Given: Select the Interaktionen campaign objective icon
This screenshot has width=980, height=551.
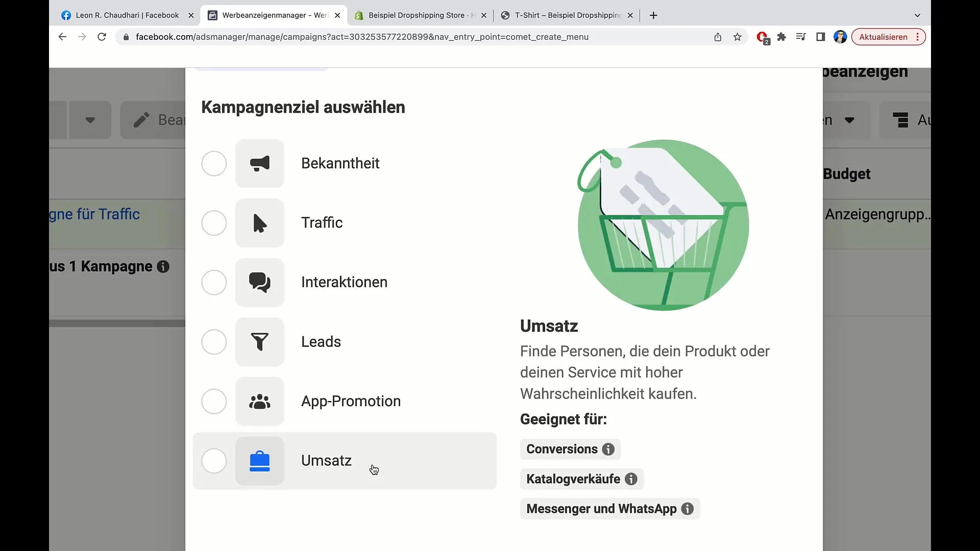Looking at the screenshot, I should [259, 282].
